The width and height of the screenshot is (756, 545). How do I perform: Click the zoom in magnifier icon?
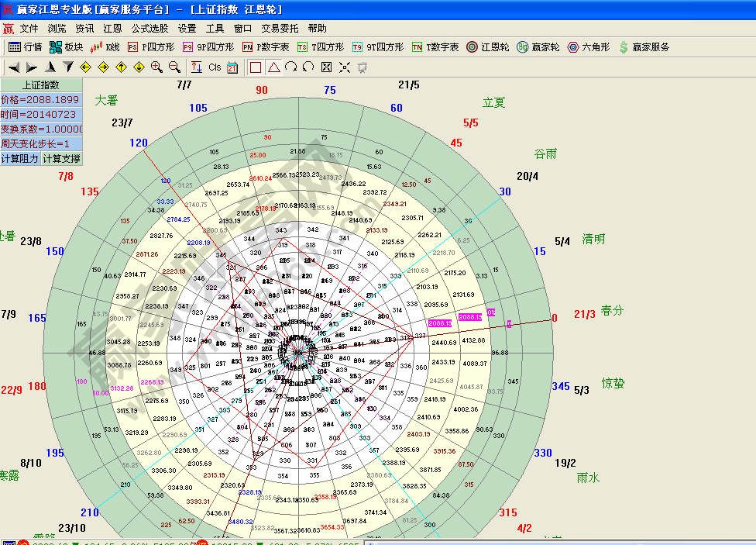pyautogui.click(x=156, y=67)
